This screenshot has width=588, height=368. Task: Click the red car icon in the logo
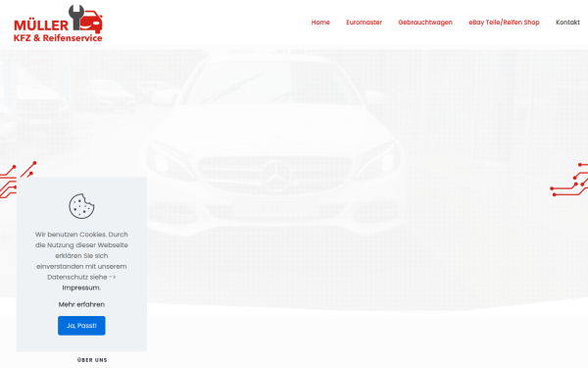pyautogui.click(x=91, y=23)
